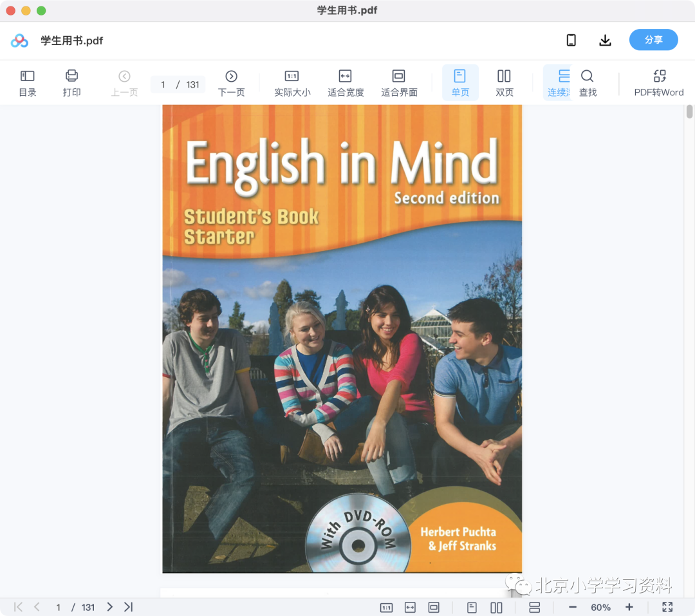Zoom in with the plus button
The height and width of the screenshot is (616, 695).
coord(629,607)
